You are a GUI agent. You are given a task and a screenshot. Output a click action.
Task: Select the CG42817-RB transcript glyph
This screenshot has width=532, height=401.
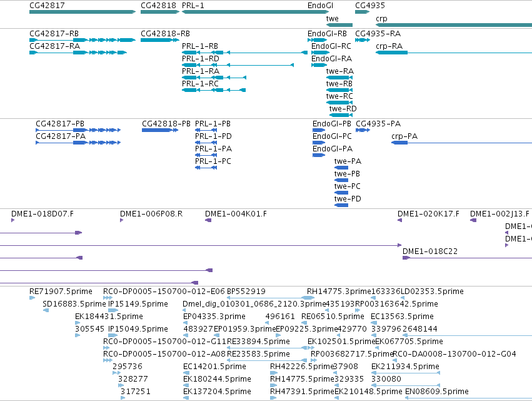[x=83, y=40]
